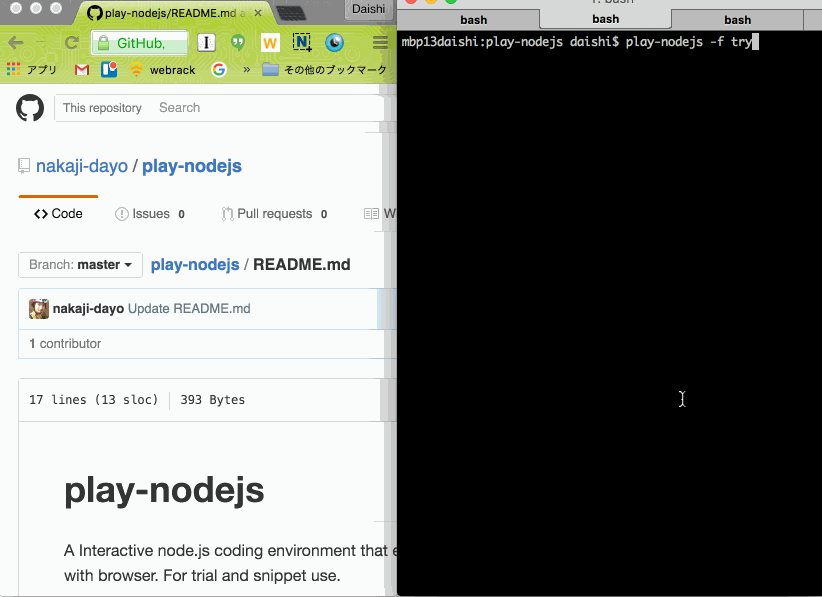Click the '17 lines (13 sloc)' text
Screen dimensions: 822x597
tap(93, 400)
